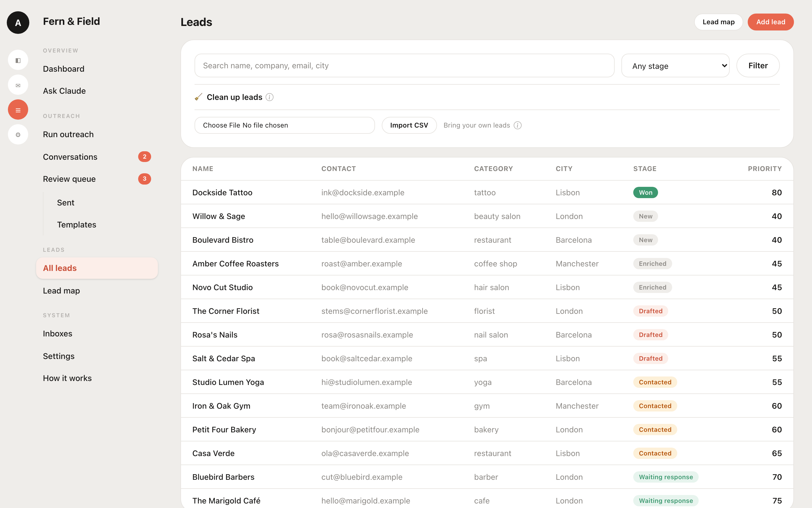This screenshot has width=812, height=508.
Task: Click the CITY column header
Action: 564,169
